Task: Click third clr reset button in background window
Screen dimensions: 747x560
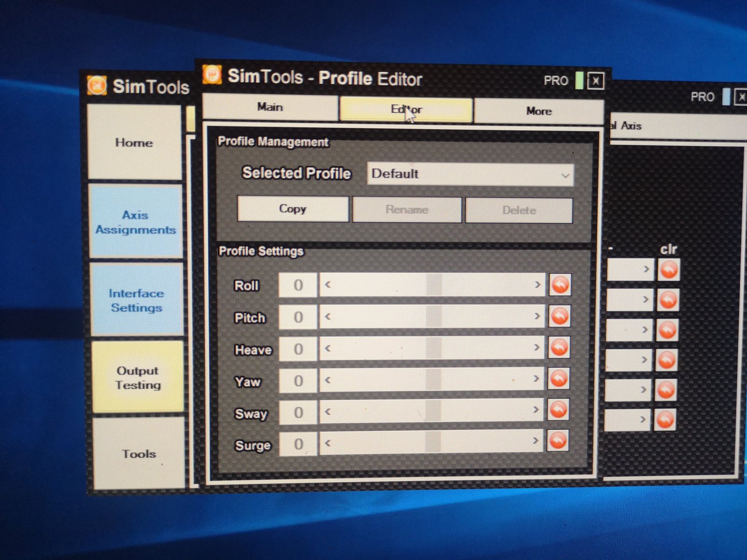Action: 667,330
